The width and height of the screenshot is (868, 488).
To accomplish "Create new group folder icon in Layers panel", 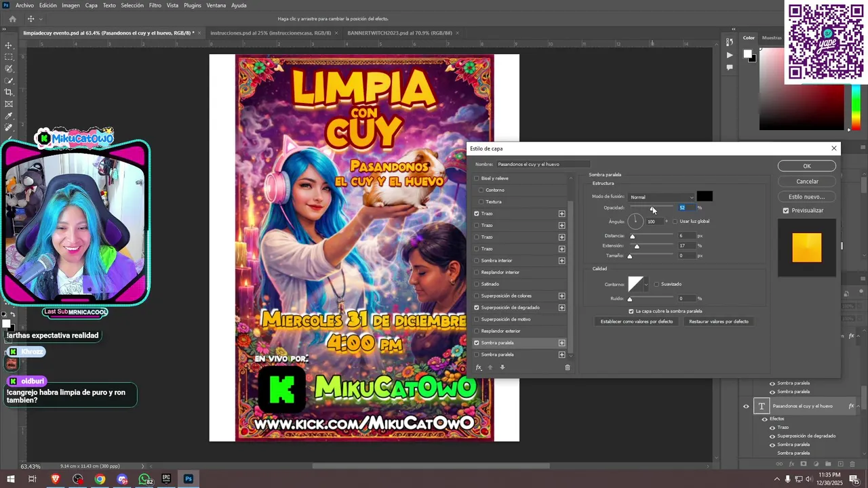I will 828,464.
